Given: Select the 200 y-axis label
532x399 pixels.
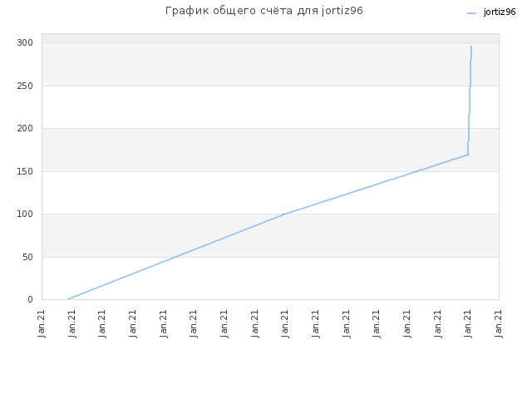Looking at the screenshot, I should [x=25, y=128].
